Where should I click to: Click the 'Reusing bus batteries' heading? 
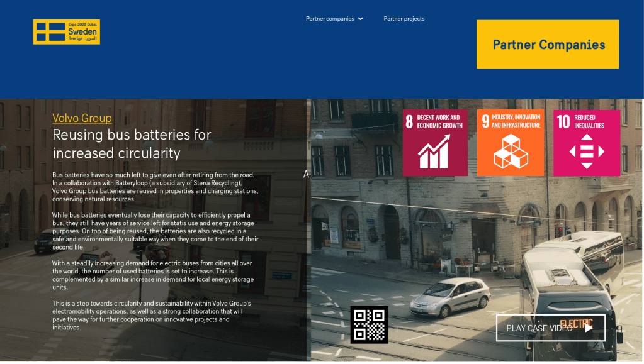[132, 144]
